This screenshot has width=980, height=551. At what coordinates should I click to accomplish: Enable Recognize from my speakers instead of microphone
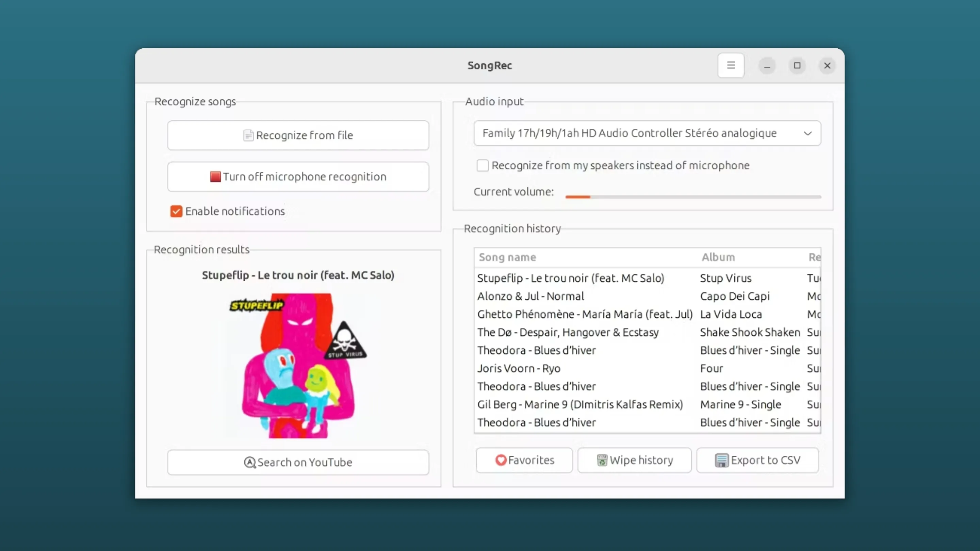pyautogui.click(x=483, y=165)
